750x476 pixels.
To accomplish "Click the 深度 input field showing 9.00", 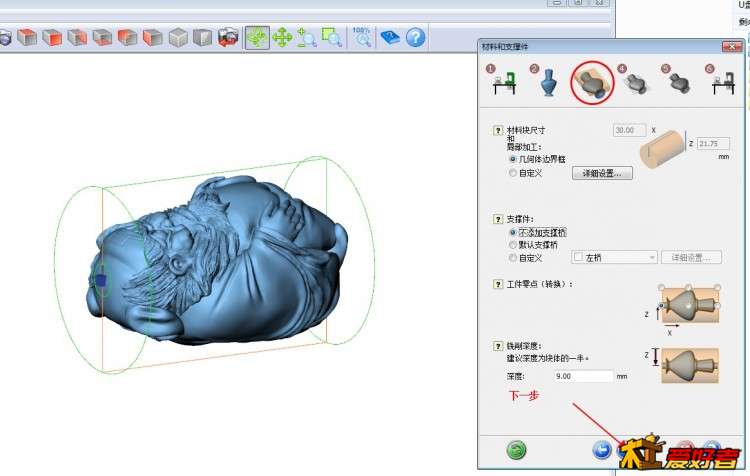I will pos(583,376).
